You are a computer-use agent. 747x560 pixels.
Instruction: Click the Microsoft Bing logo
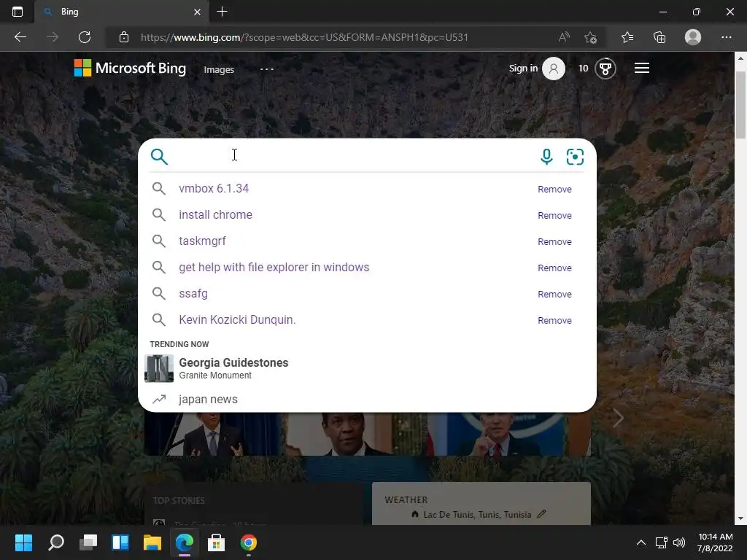tap(130, 68)
